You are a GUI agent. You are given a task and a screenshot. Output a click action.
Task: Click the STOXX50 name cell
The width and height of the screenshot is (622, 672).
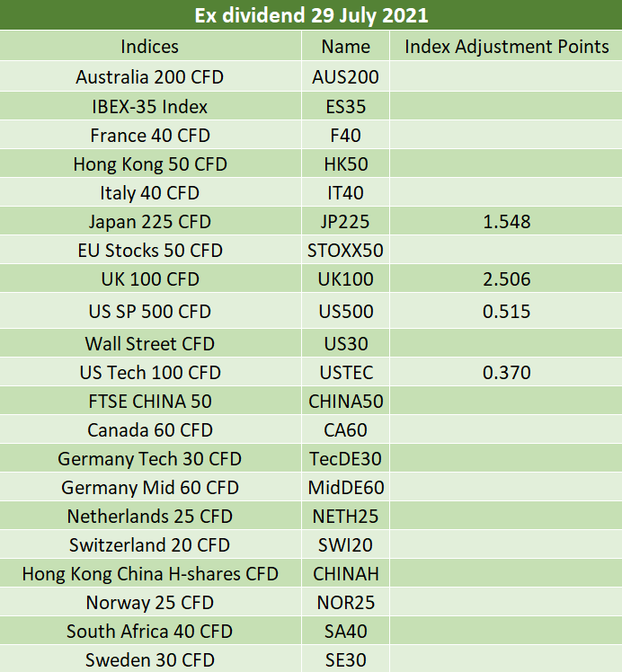(x=346, y=251)
